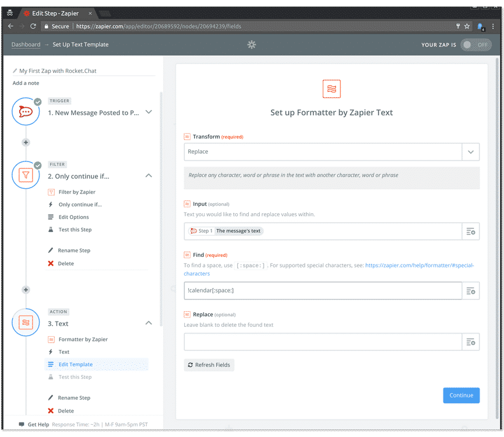504x437 pixels.
Task: Click the Continue button
Action: click(461, 395)
